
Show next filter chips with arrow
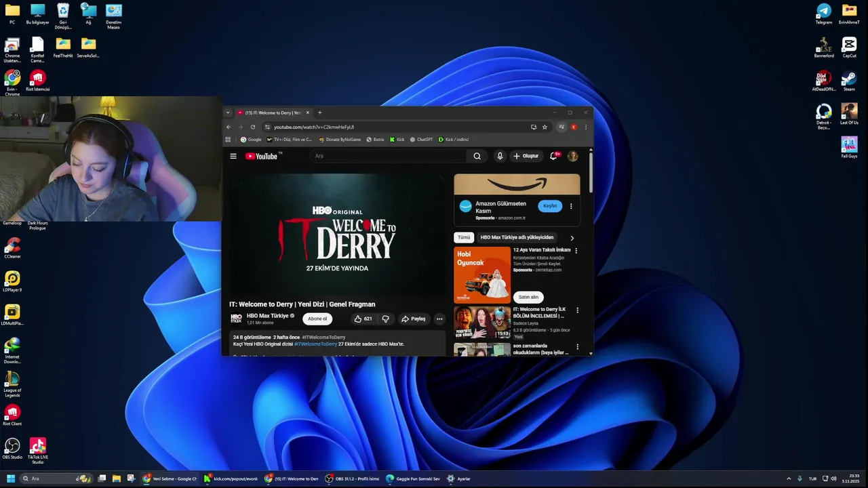point(572,238)
